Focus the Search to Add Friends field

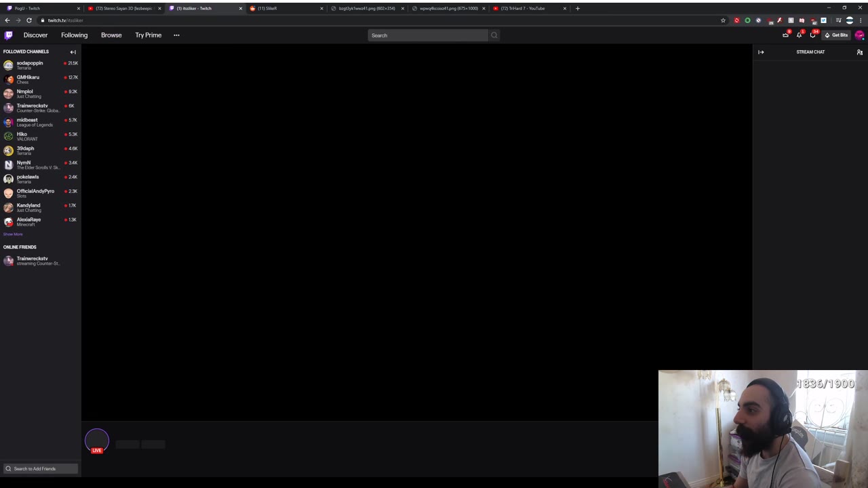tap(41, 468)
